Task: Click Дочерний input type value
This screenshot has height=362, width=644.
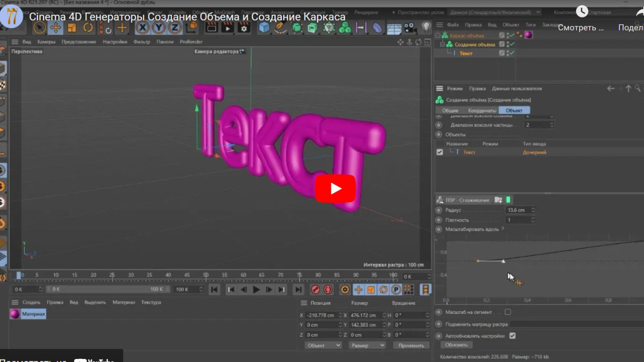Action: [x=534, y=152]
